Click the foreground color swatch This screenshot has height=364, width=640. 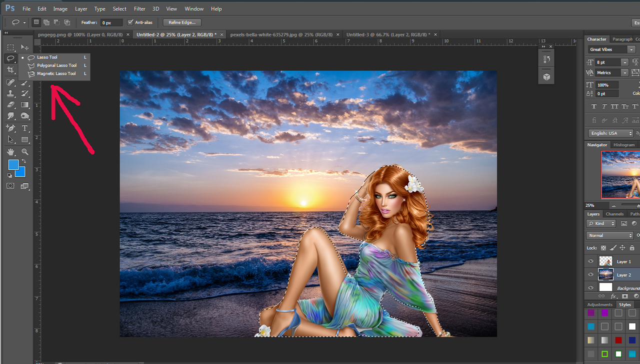pos(13,165)
